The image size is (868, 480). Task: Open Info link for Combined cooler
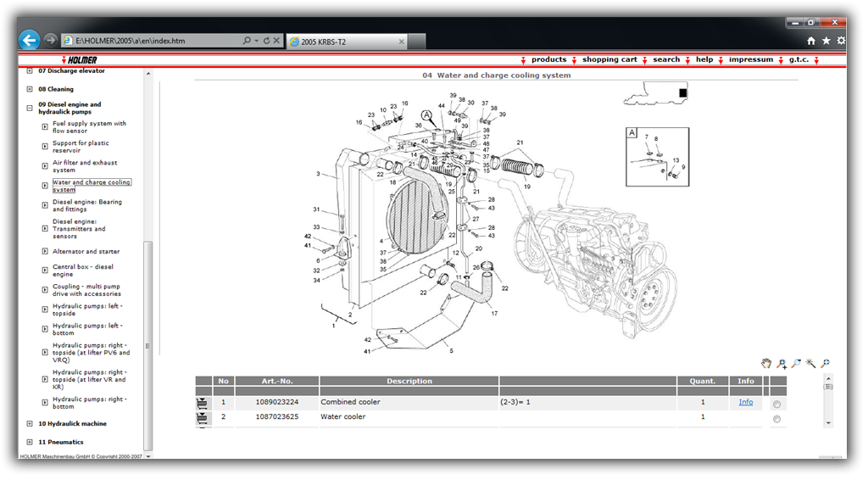click(746, 402)
